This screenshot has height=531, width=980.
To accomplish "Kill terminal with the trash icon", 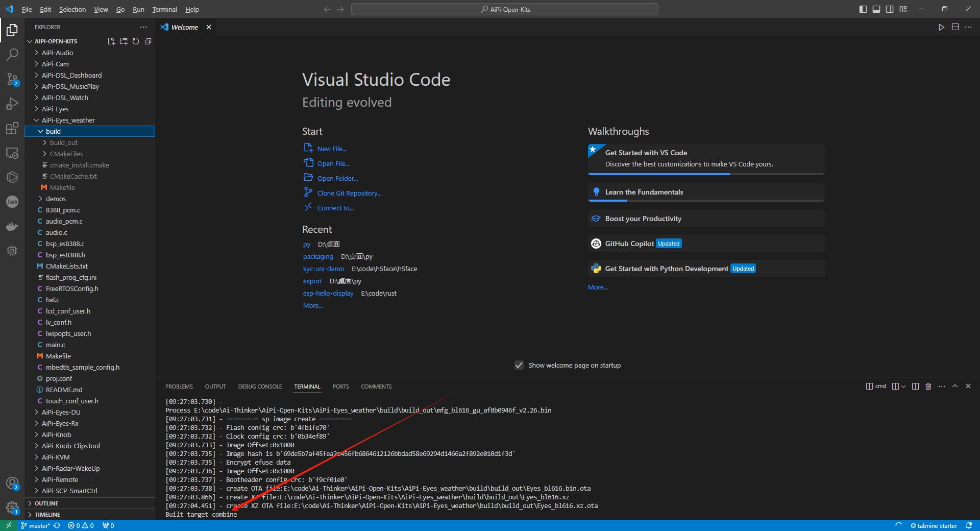I will coord(928,387).
